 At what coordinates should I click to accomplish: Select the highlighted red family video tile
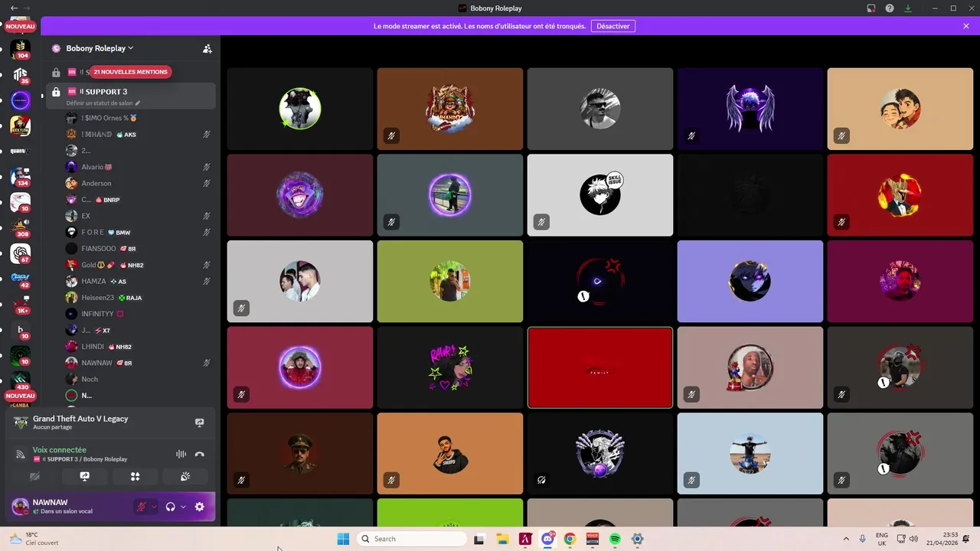click(x=600, y=368)
